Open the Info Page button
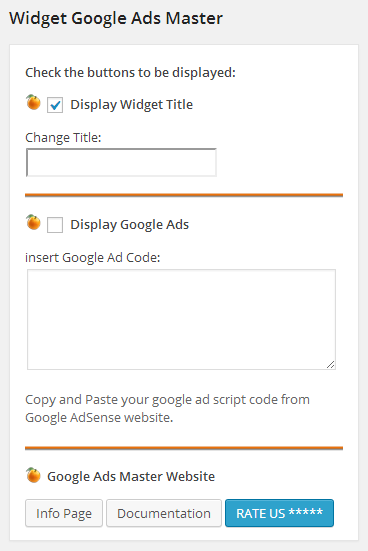Viewport: 368px width, 551px height. 64,513
